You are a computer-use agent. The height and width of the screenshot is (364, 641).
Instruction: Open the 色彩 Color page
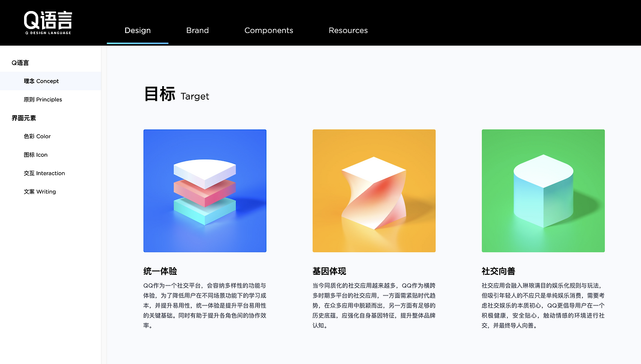pyautogui.click(x=51, y=136)
